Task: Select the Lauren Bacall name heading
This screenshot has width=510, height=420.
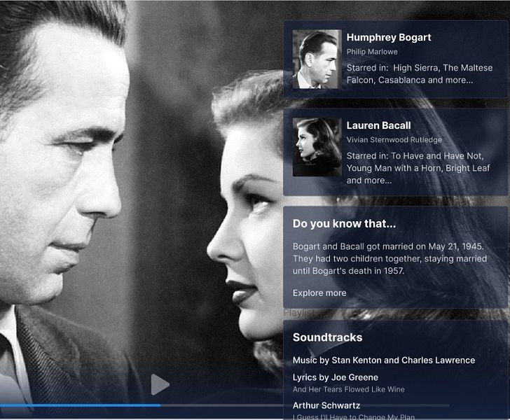Action: point(378,125)
